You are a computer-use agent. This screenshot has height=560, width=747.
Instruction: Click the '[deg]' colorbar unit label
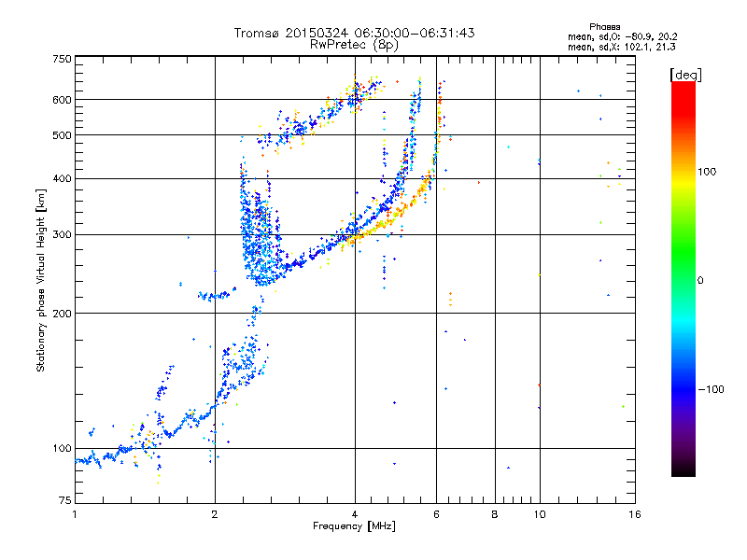point(685,75)
